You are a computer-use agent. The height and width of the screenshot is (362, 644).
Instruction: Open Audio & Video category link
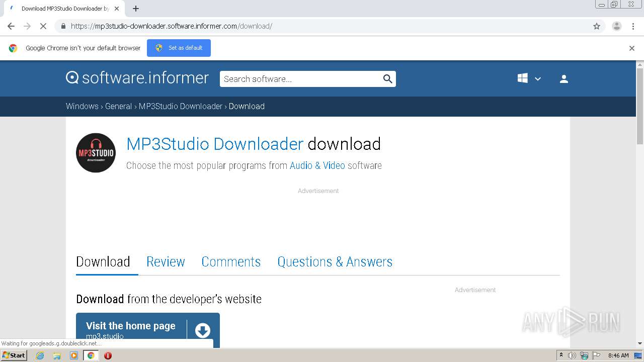317,165
